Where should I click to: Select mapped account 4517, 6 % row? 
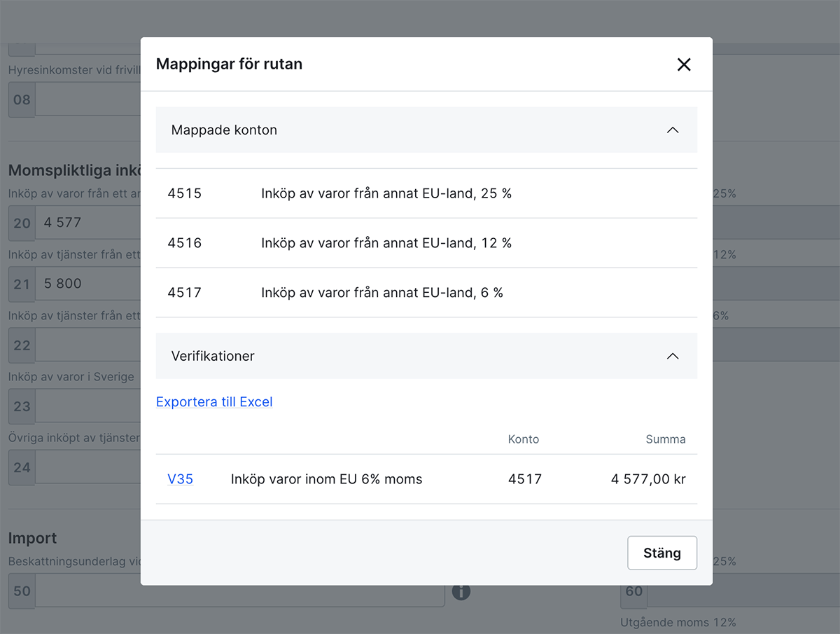click(x=426, y=293)
